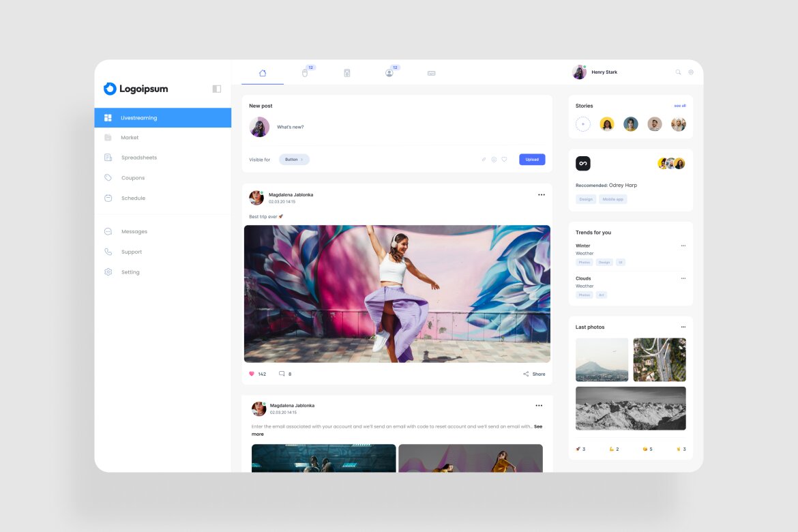
Task: Open the contacts icon showing 12 notifications
Action: [389, 72]
